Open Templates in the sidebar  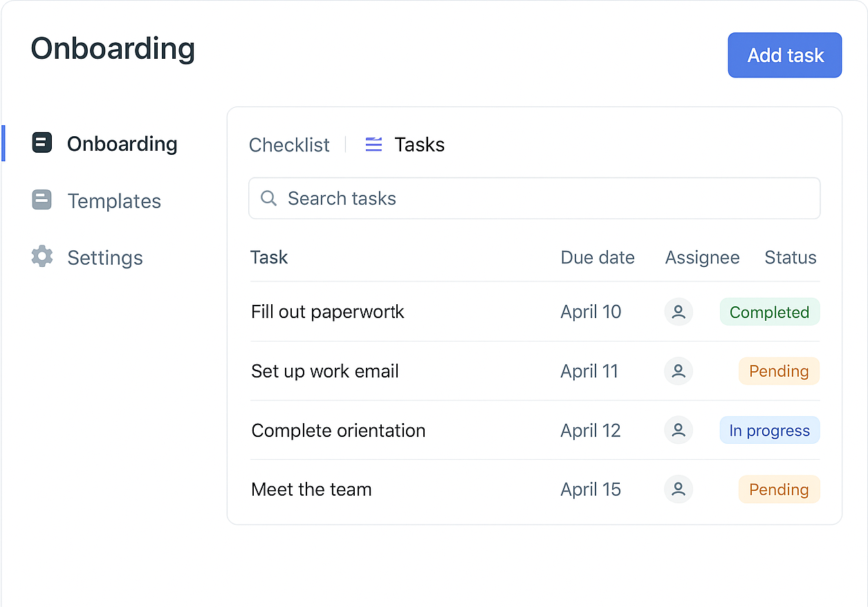pyautogui.click(x=97, y=200)
